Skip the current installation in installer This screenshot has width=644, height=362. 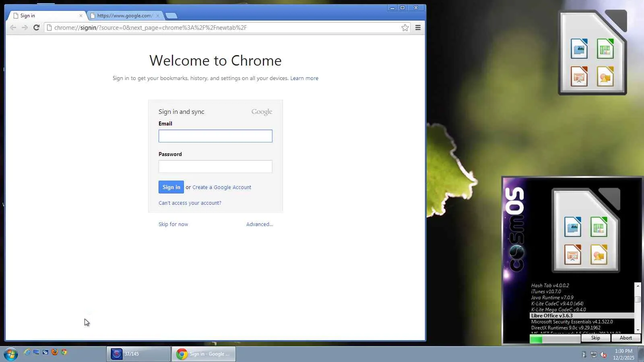tap(596, 338)
